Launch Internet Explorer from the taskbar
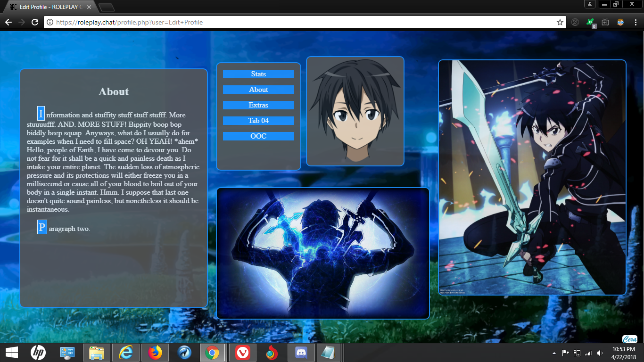The height and width of the screenshot is (362, 644). 126,353
